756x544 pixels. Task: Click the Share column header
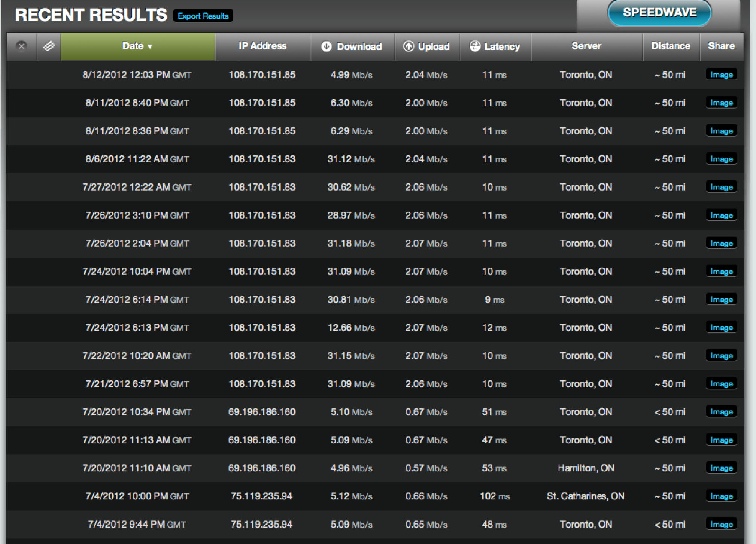721,46
